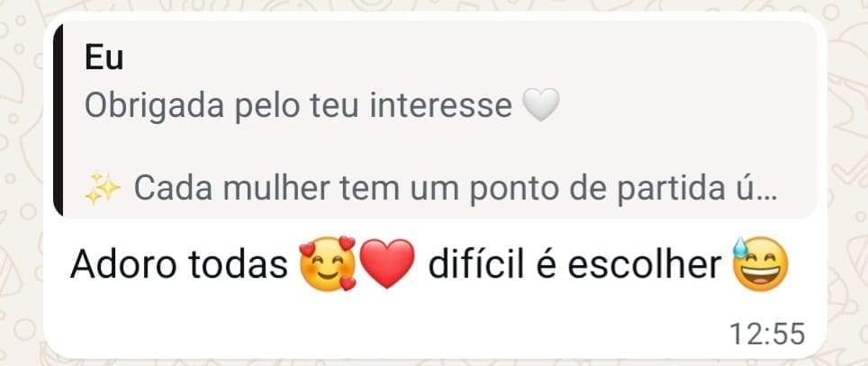Tap the "Eu" sender name in quote
868x366 pixels.
point(104,58)
